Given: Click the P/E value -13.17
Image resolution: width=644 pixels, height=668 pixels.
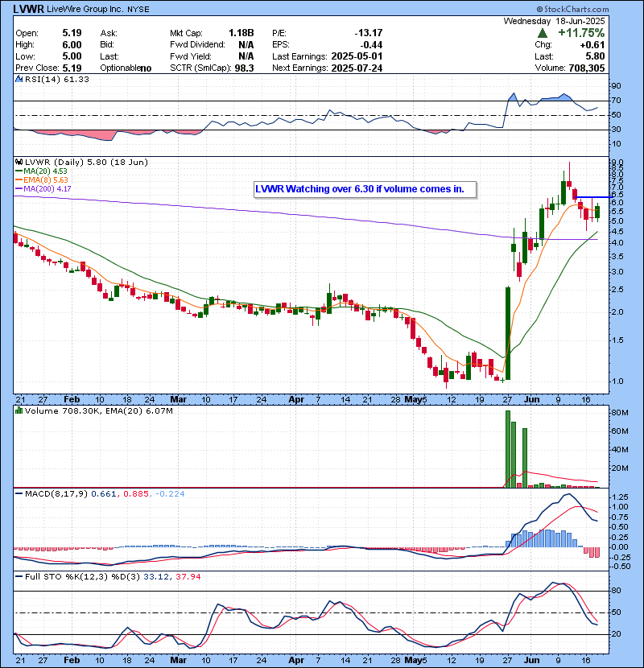Looking at the screenshot, I should click(x=369, y=33).
